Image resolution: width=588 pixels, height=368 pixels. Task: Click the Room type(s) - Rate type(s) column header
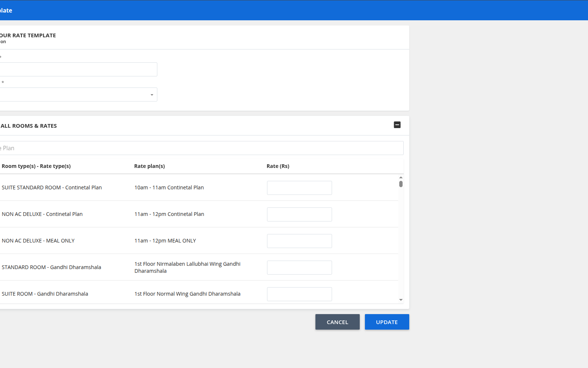pos(36,166)
